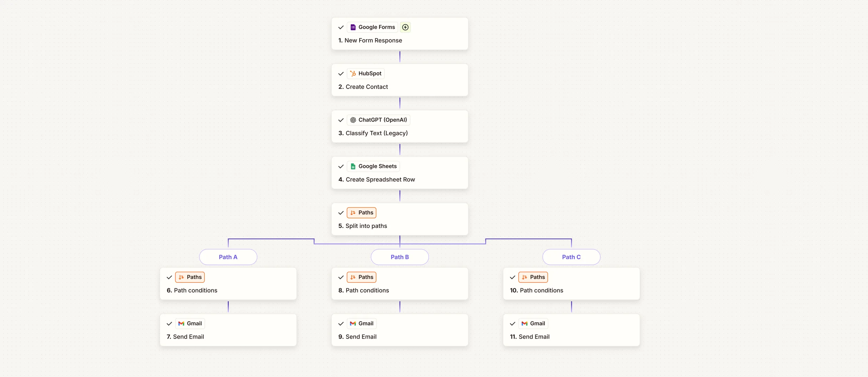The image size is (868, 377).
Task: Click the checkmark on step 8 Path conditions
Action: [341, 277]
